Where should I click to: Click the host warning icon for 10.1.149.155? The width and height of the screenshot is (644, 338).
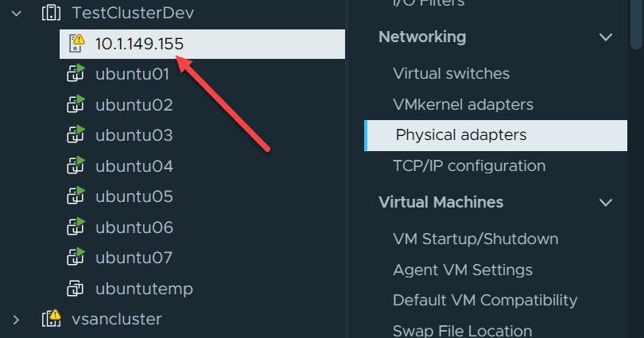[x=76, y=44]
